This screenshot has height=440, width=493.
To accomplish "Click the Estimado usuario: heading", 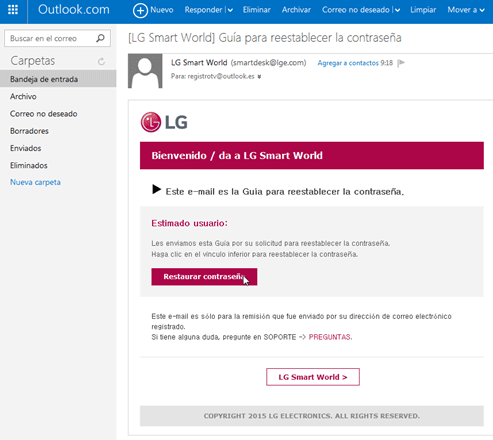I will click(189, 223).
